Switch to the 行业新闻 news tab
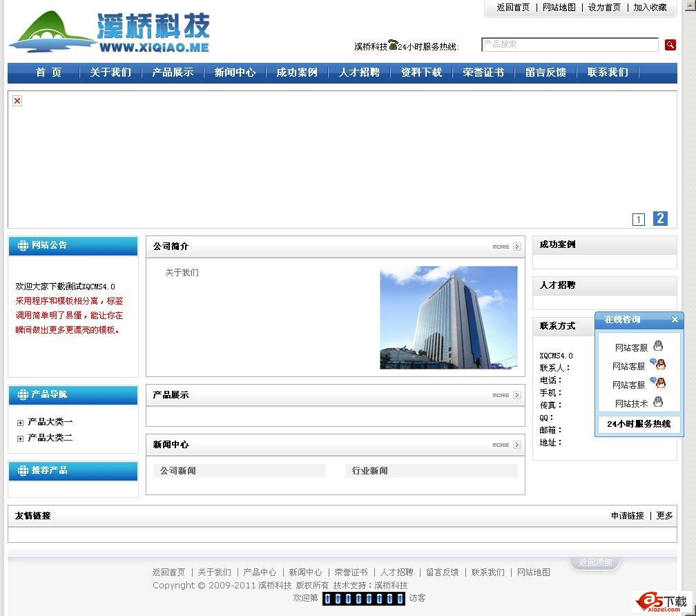The image size is (696, 616). [x=372, y=470]
